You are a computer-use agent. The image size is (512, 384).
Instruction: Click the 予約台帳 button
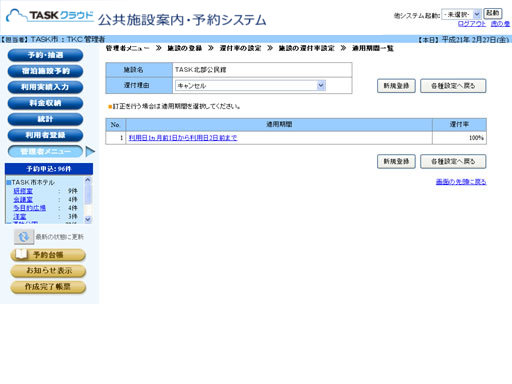tap(48, 255)
